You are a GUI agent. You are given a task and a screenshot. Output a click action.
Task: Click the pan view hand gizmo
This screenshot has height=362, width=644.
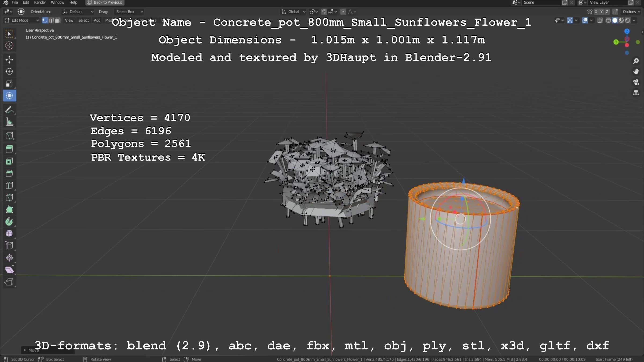(x=636, y=71)
